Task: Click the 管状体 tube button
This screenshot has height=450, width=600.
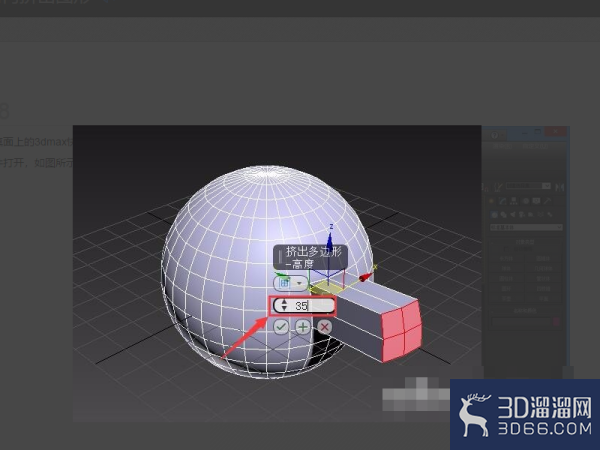Action: coord(543,279)
